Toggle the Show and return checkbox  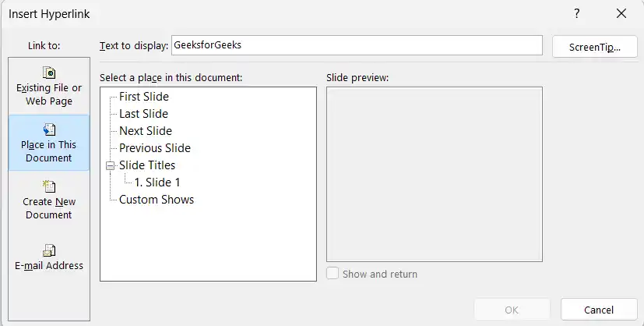point(333,274)
